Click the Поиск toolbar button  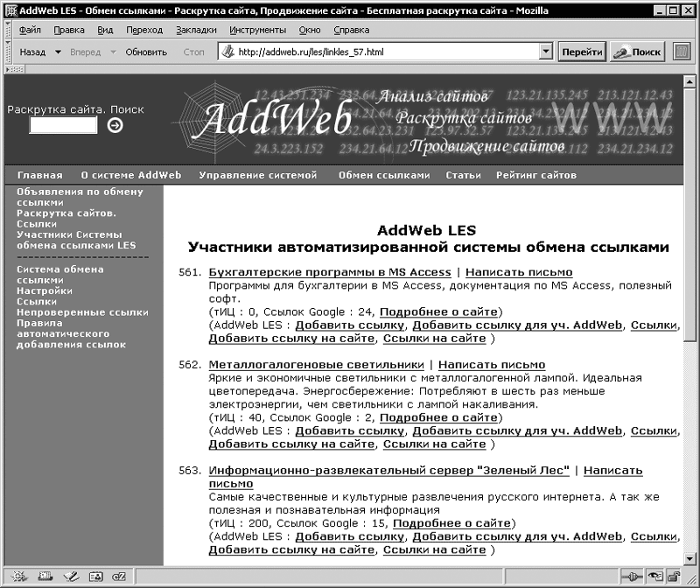tap(637, 52)
